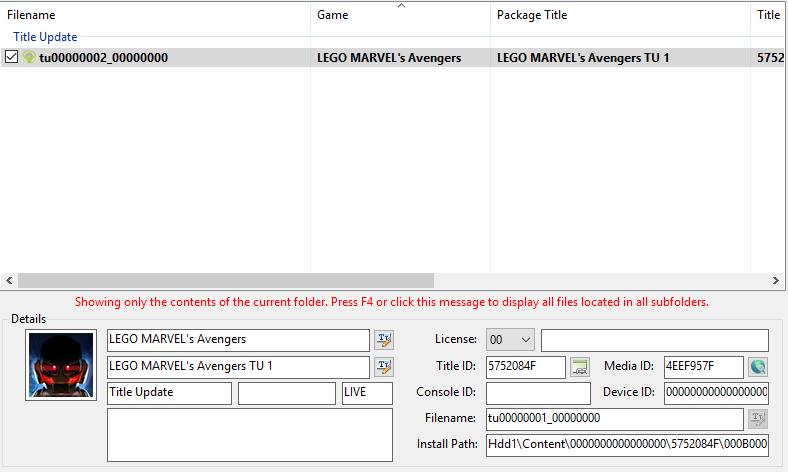Open the License dropdown showing 00
Screen dimensions: 788x472
point(510,340)
